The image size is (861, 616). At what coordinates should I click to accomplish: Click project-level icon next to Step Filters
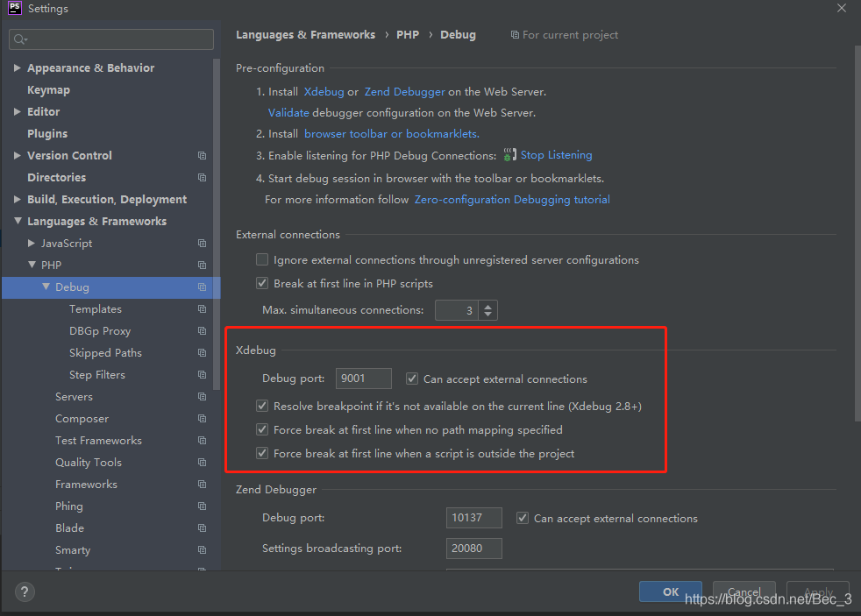click(202, 375)
